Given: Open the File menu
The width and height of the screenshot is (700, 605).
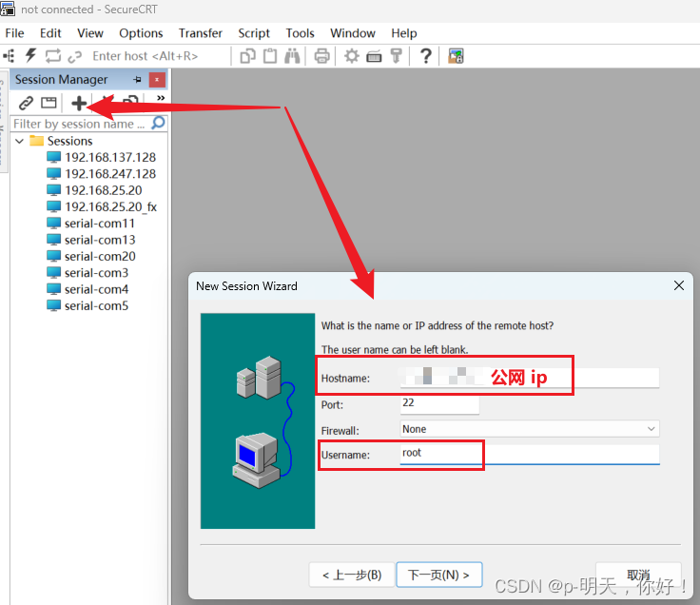Looking at the screenshot, I should coord(14,33).
